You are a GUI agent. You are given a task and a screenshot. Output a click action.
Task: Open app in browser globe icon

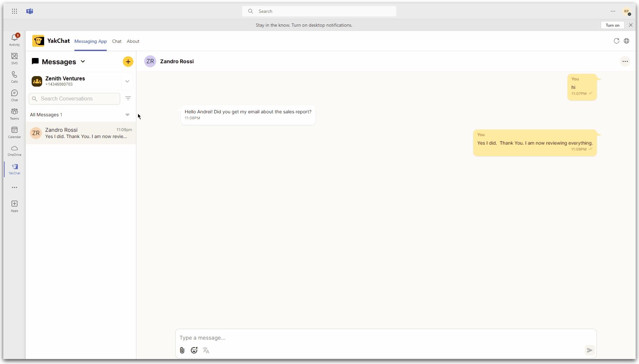click(626, 41)
